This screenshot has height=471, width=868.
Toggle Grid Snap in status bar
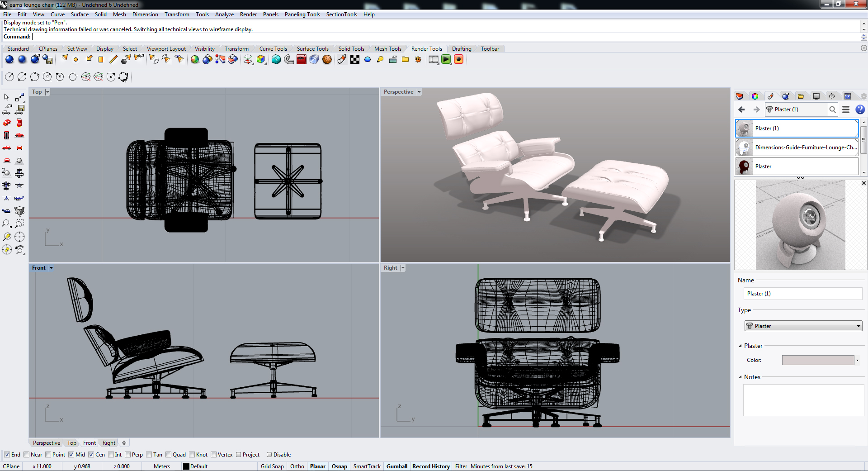[272, 466]
